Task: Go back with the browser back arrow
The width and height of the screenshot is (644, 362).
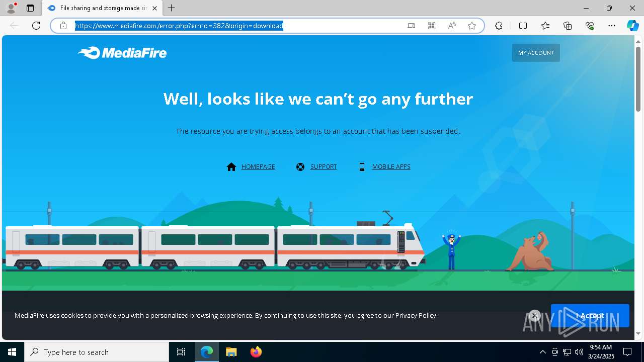Action: point(14,26)
